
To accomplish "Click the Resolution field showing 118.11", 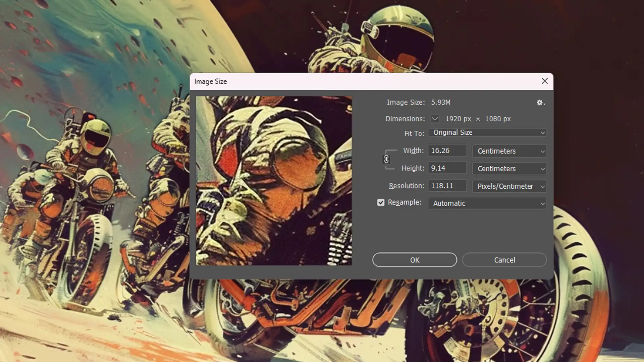I will pos(447,186).
